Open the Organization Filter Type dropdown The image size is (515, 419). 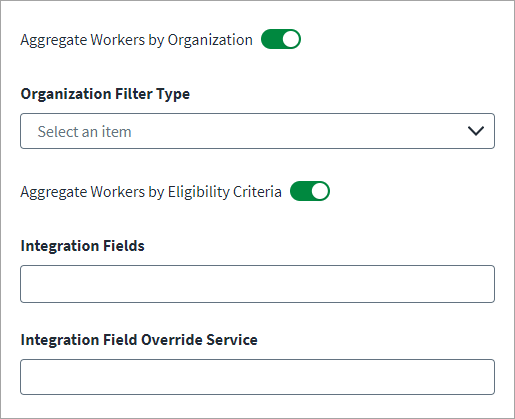point(257,131)
